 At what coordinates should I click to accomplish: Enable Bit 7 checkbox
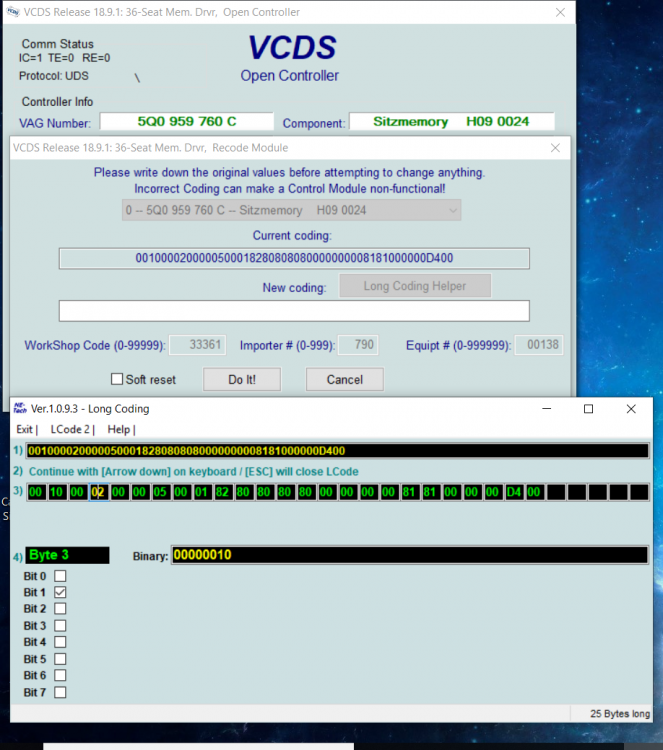[60, 692]
